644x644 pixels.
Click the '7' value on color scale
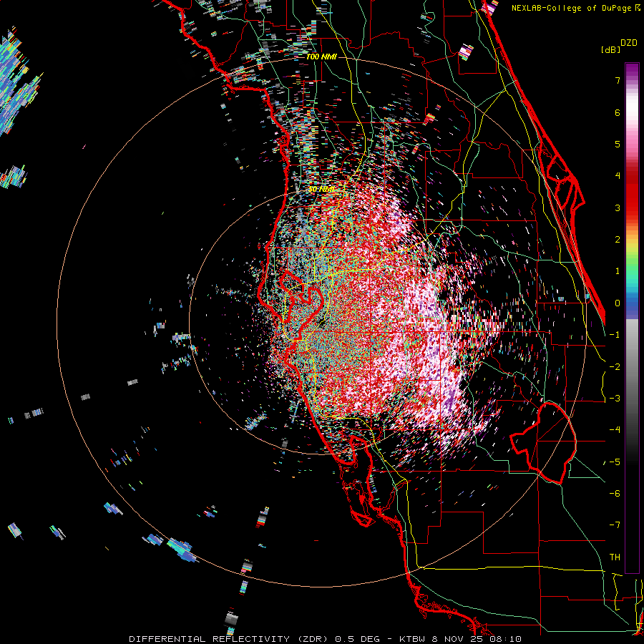click(x=618, y=80)
